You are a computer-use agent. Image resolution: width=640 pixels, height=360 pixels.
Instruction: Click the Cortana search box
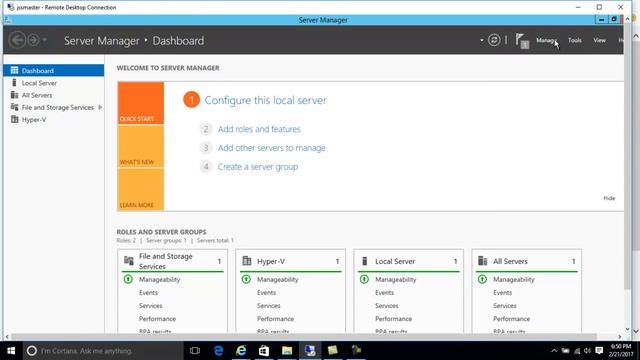tap(103, 351)
